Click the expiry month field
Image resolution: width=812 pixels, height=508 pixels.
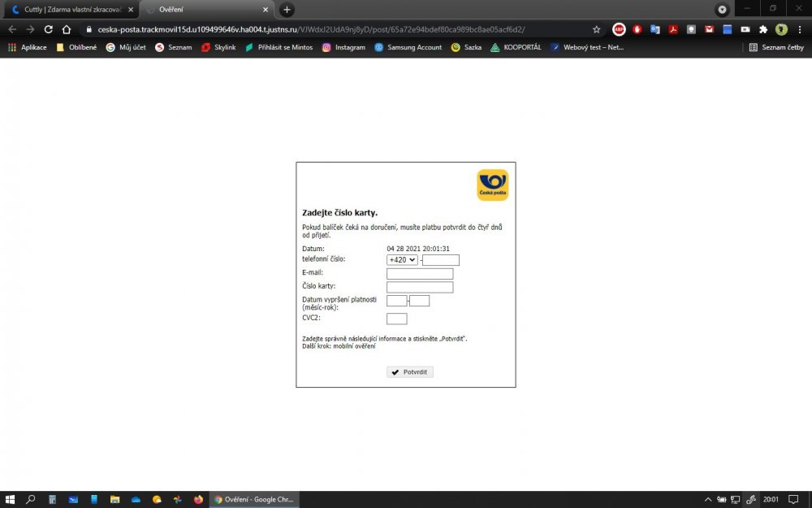397,301
